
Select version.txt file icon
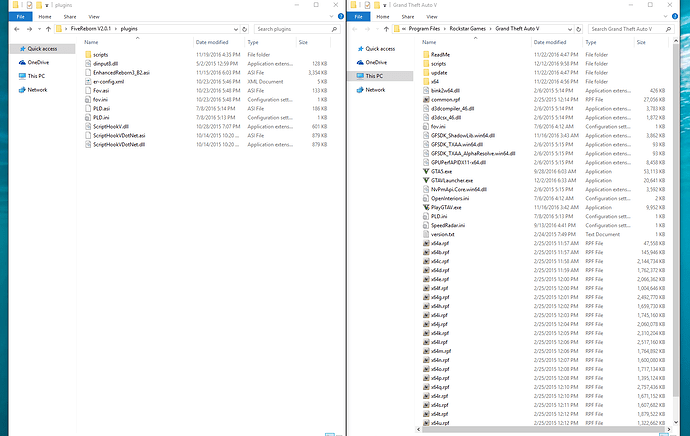point(426,234)
